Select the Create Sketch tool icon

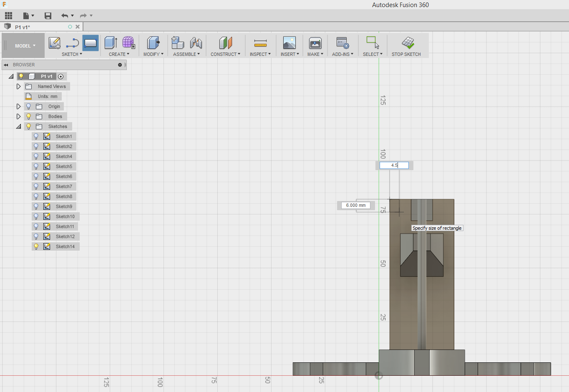[x=55, y=43]
